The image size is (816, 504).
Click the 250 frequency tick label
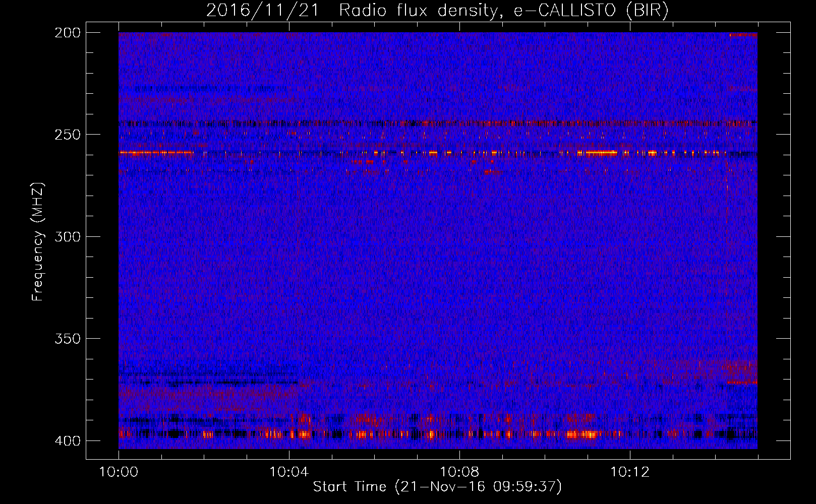tap(68, 135)
